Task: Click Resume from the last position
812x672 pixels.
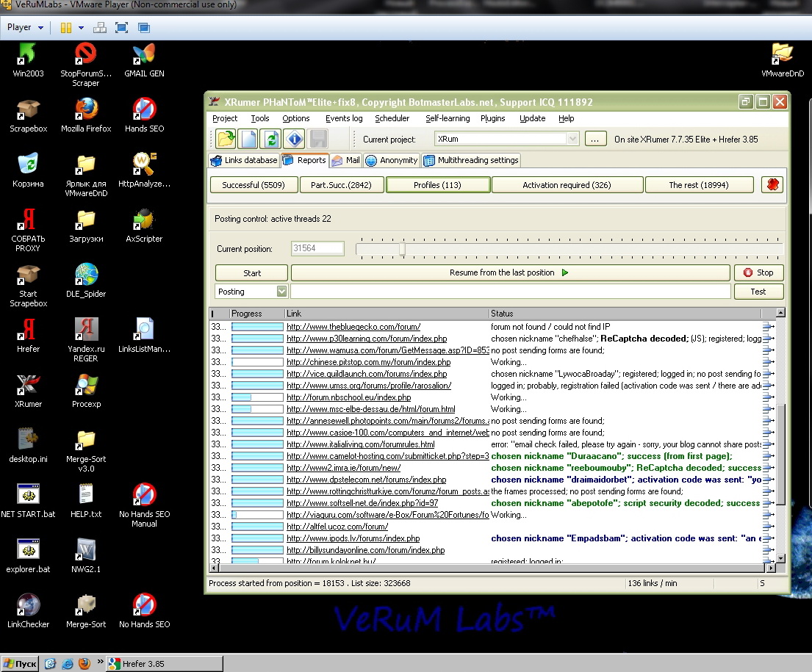Action: point(509,272)
